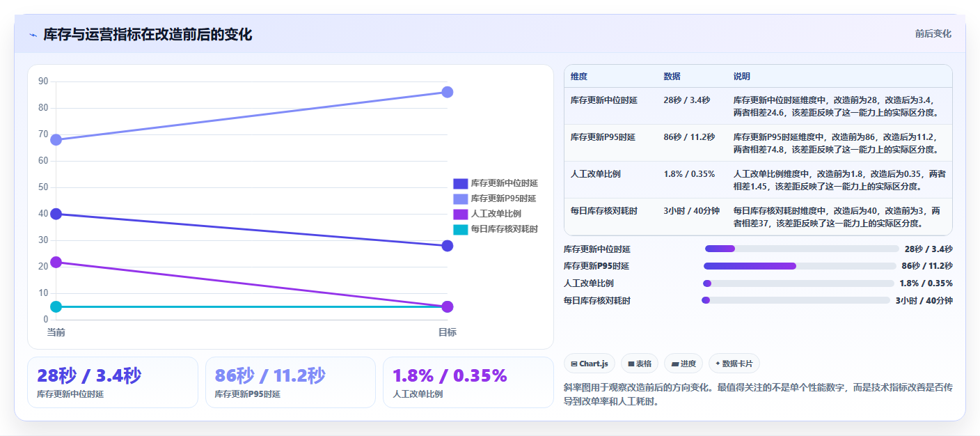Select the 库存更新中位时延 table row name
The height and width of the screenshot is (436, 980).
(x=604, y=100)
